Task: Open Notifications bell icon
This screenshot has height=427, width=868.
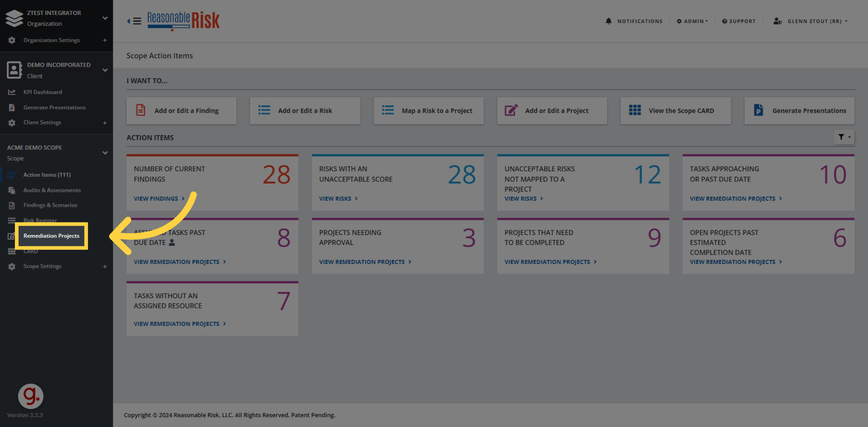Action: point(609,21)
